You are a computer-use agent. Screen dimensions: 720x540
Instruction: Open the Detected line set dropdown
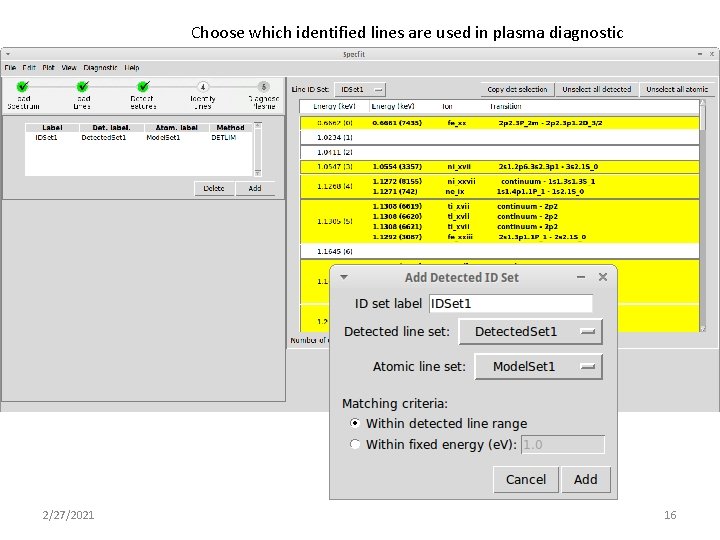pos(530,332)
